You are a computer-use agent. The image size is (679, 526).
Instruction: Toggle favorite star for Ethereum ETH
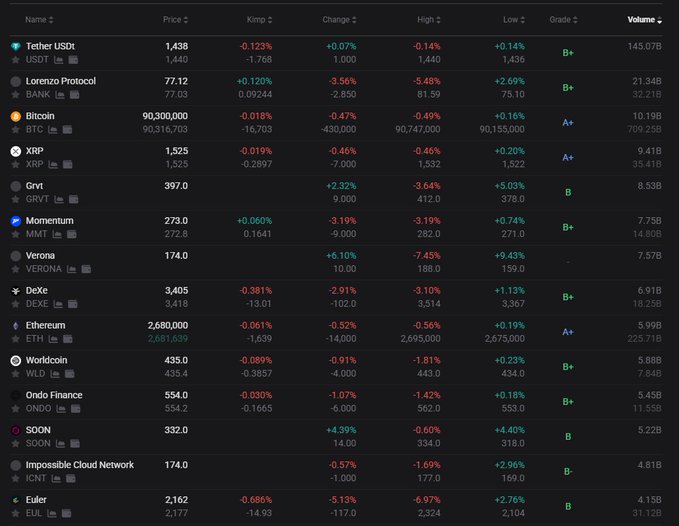16,339
